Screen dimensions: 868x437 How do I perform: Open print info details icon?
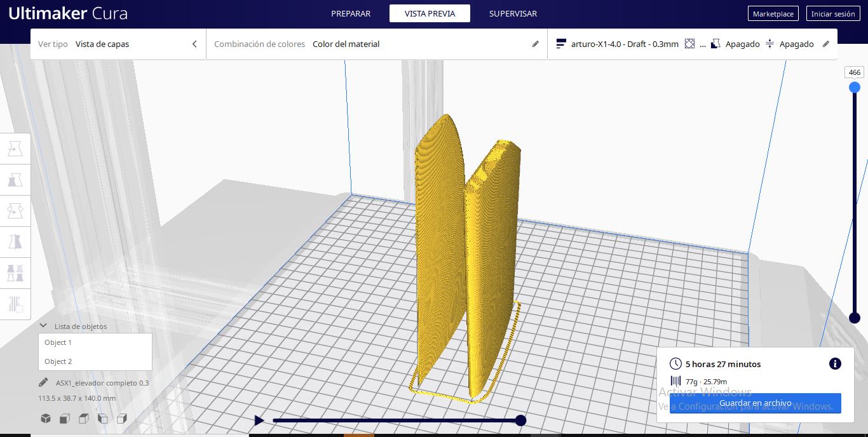835,364
